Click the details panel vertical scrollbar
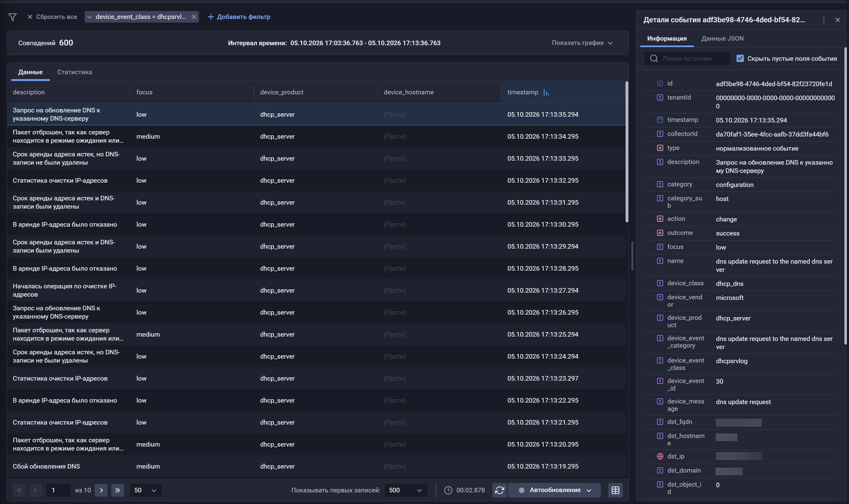The height and width of the screenshot is (504, 849). click(x=846, y=196)
